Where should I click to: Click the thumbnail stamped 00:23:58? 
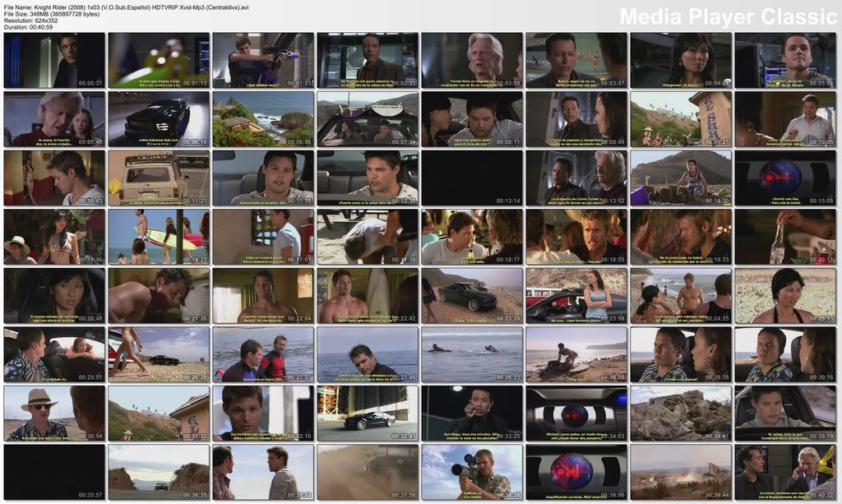pyautogui.click(x=576, y=296)
